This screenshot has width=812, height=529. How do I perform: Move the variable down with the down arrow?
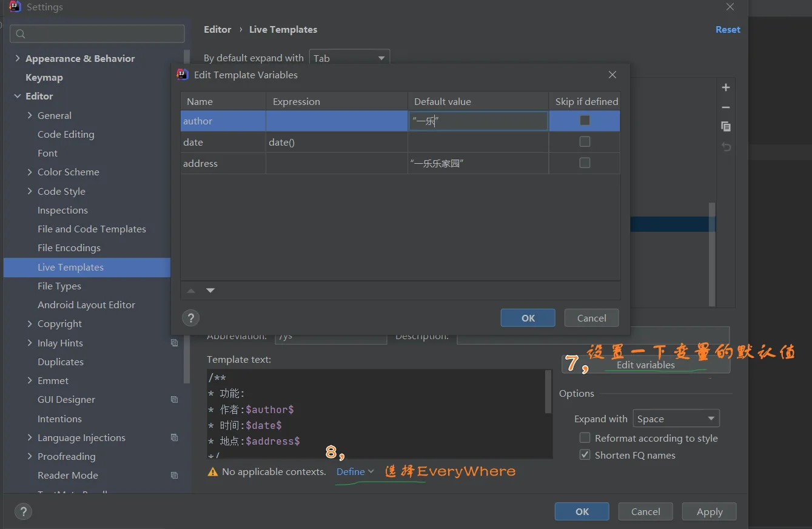coord(210,291)
